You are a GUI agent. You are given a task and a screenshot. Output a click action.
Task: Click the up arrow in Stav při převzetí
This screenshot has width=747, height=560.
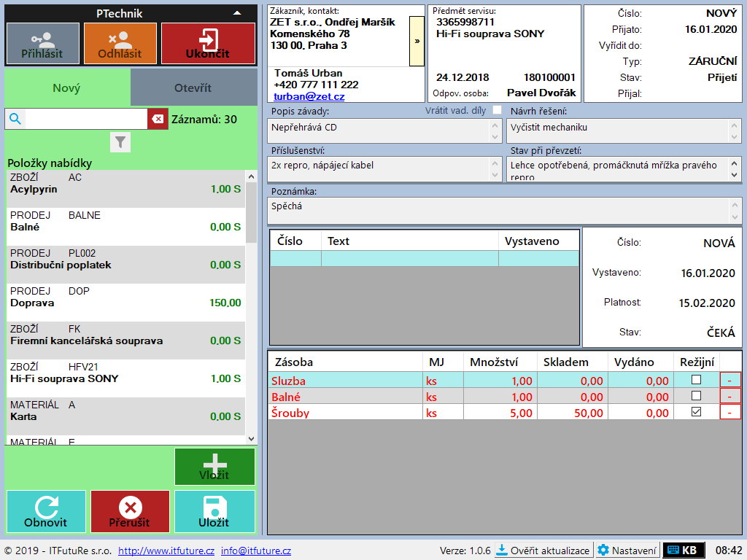click(x=734, y=164)
